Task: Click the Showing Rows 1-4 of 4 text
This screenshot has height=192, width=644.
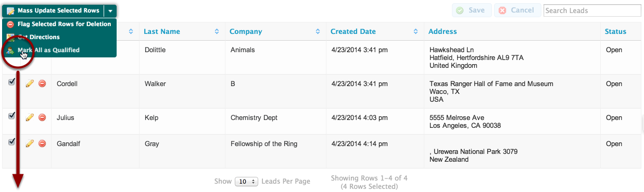Action: [x=369, y=178]
